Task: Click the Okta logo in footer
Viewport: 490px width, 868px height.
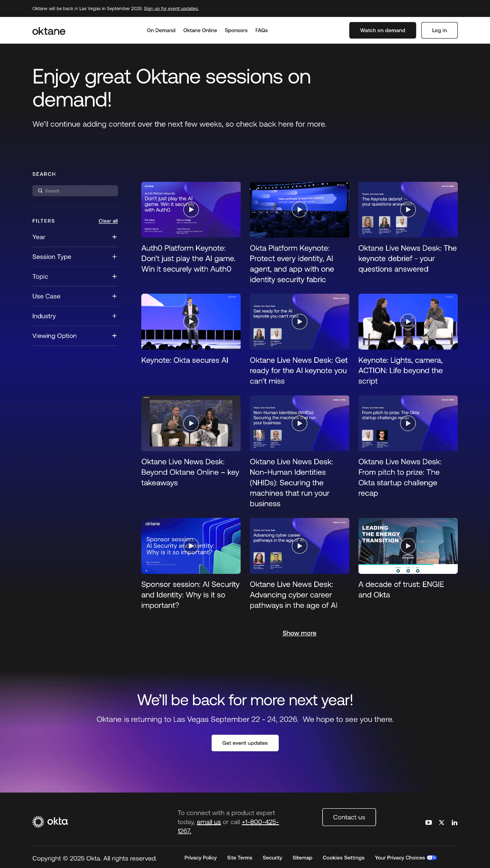Action: click(x=50, y=821)
